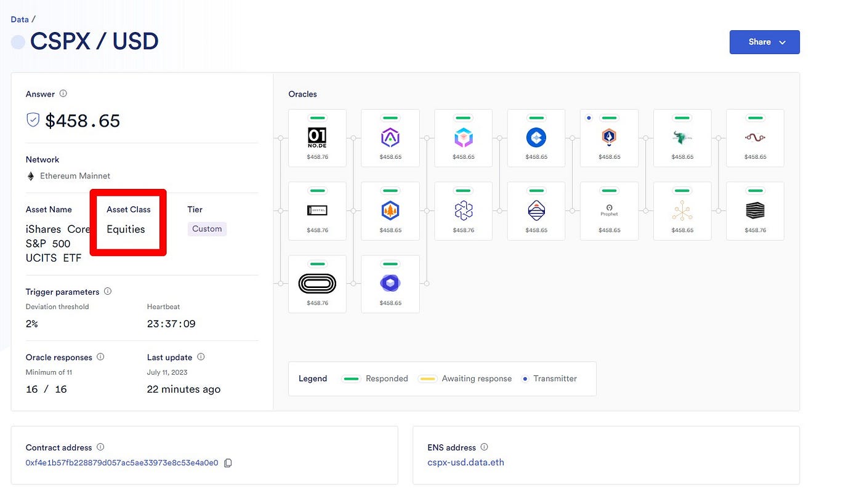
Task: Select the 16 / 16 oracle responses count
Action: (x=46, y=390)
